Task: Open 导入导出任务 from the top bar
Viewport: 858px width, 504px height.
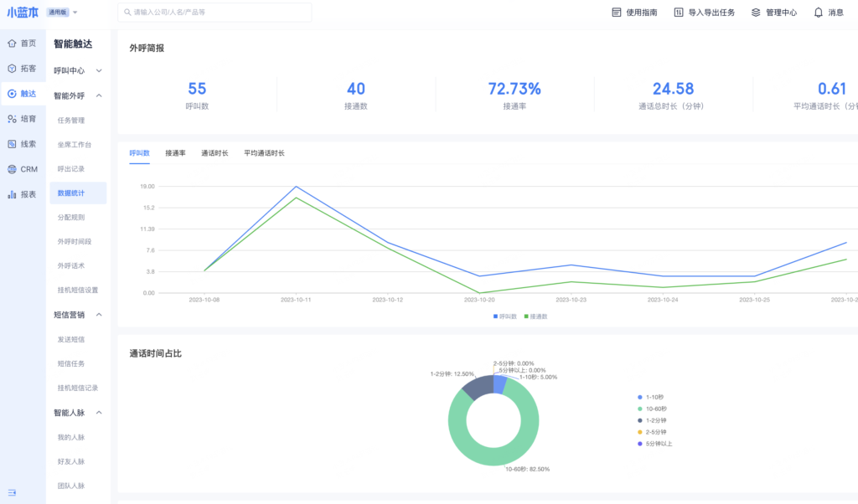Action: click(x=704, y=13)
